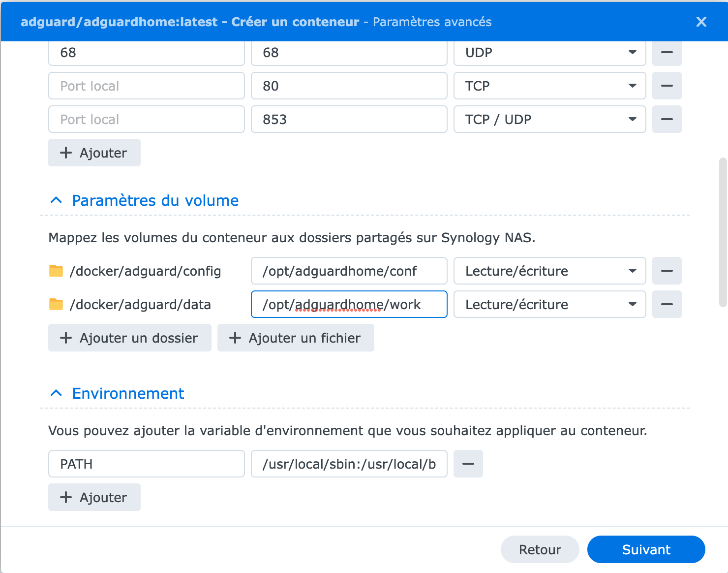Screen dimensions: 728x573
Task: Collapse the Environnement section
Action: [x=56, y=393]
